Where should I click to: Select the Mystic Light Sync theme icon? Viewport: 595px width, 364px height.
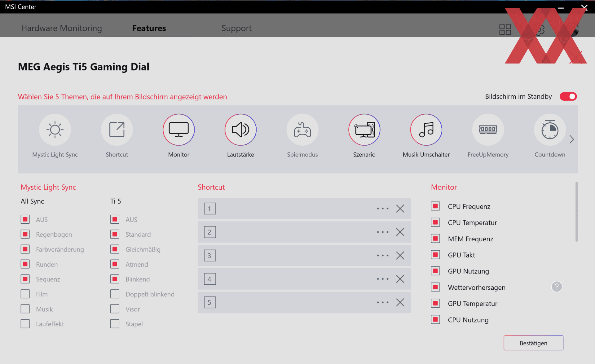point(55,129)
